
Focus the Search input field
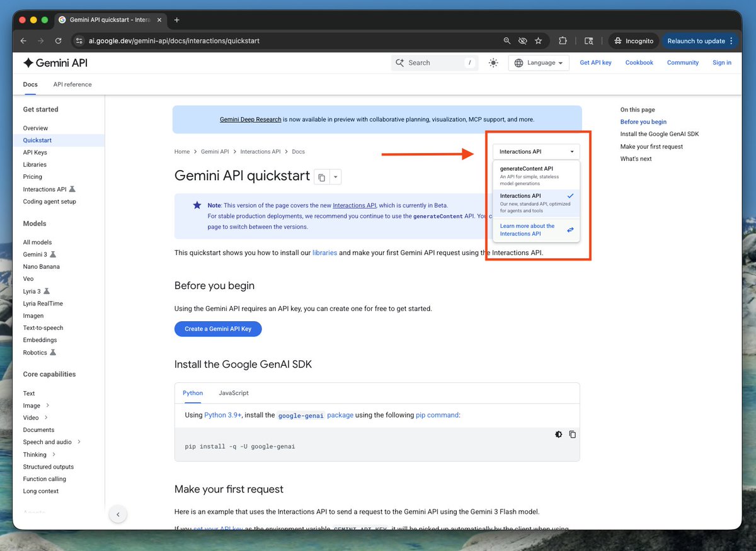pos(435,63)
